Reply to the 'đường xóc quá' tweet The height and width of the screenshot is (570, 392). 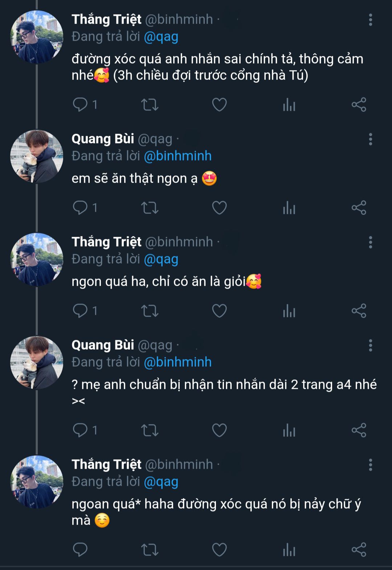[x=80, y=105]
